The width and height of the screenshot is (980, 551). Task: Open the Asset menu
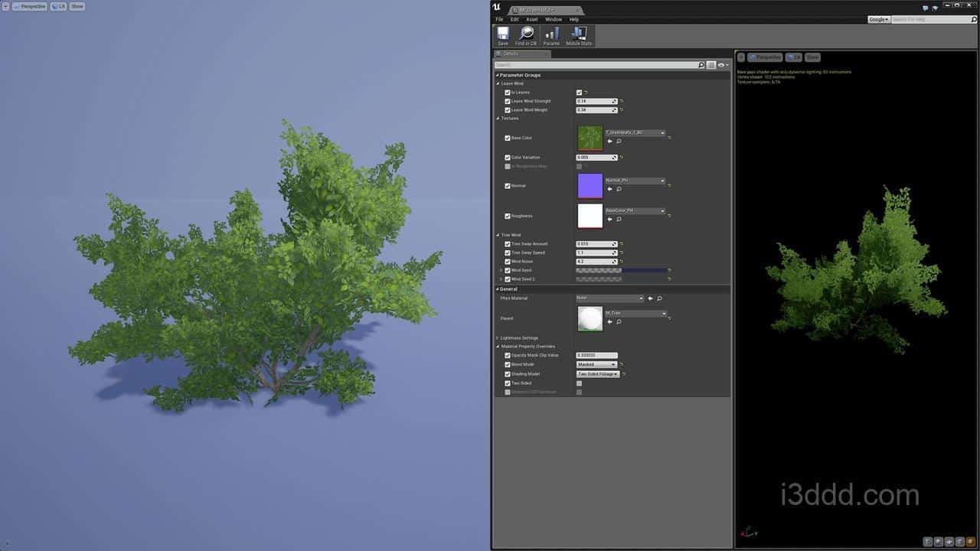pyautogui.click(x=532, y=19)
